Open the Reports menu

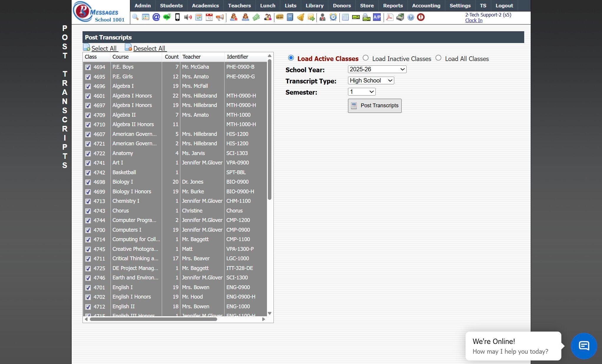click(x=392, y=6)
